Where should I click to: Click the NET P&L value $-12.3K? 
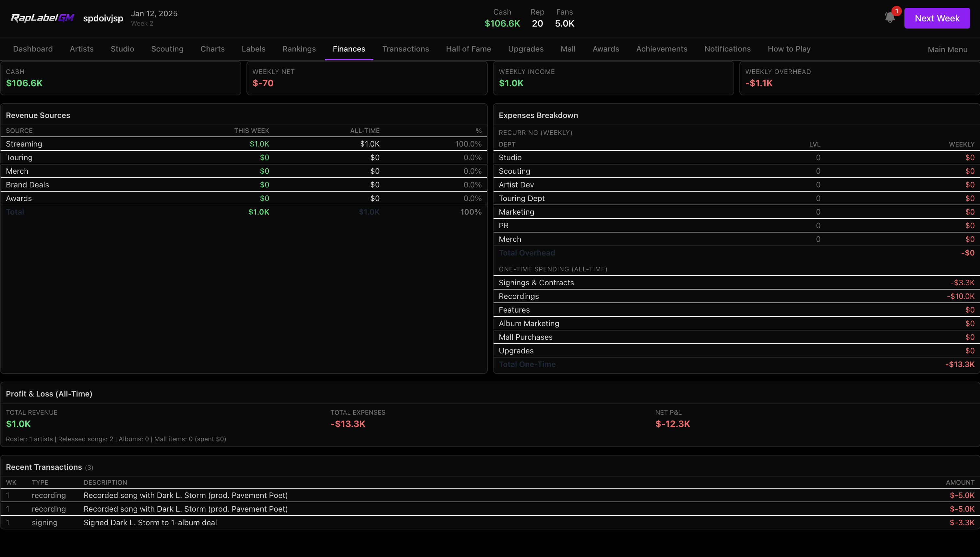[x=673, y=424]
